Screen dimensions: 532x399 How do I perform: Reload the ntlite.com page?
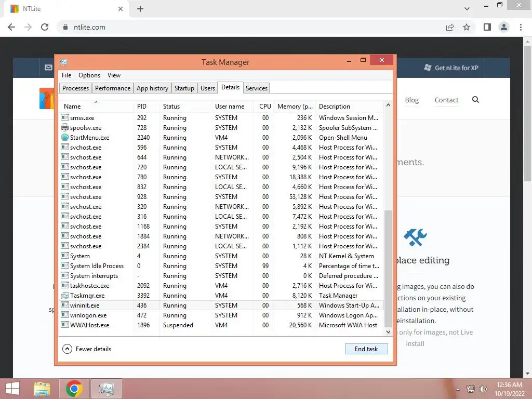(45, 27)
